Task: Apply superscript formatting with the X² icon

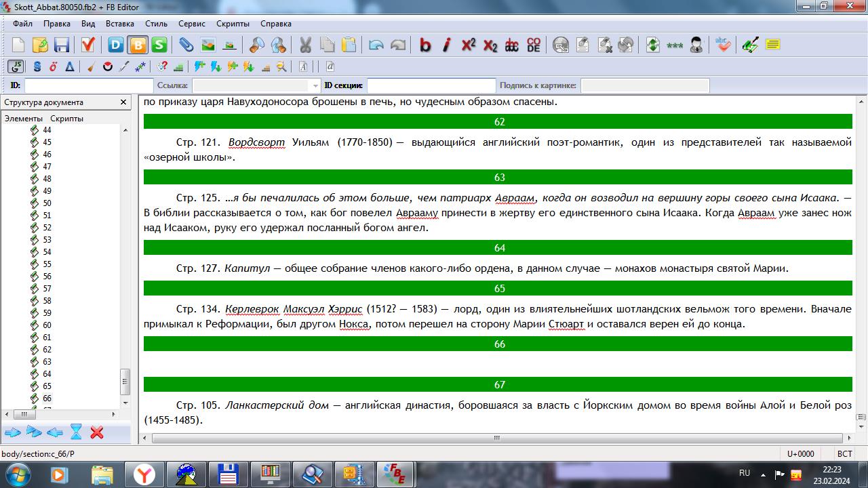Action: [x=469, y=45]
